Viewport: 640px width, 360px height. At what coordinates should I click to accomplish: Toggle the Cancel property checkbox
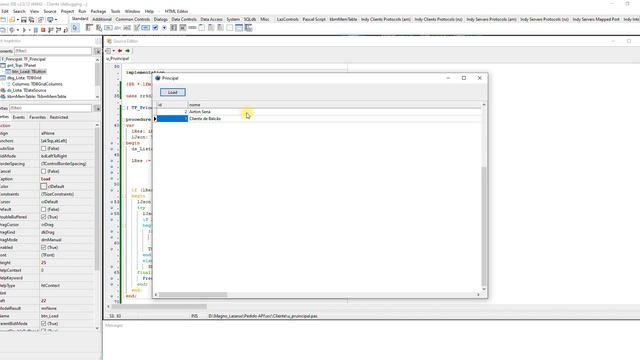[x=43, y=171]
